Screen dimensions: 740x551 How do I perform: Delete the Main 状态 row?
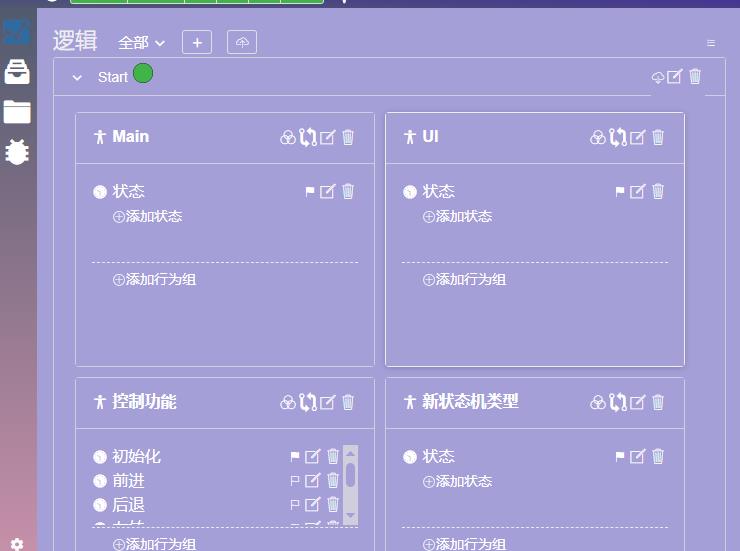pos(348,192)
